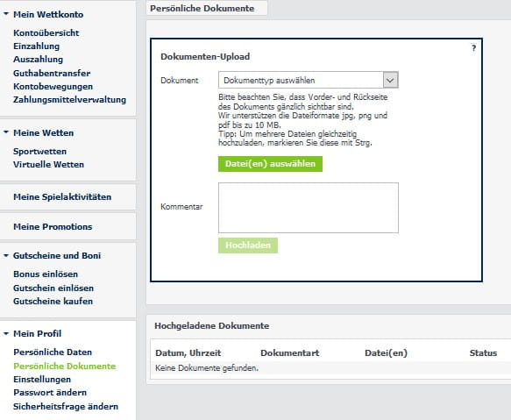Open Meine Promotions menu item
The width and height of the screenshot is (511, 420).
[x=53, y=226]
